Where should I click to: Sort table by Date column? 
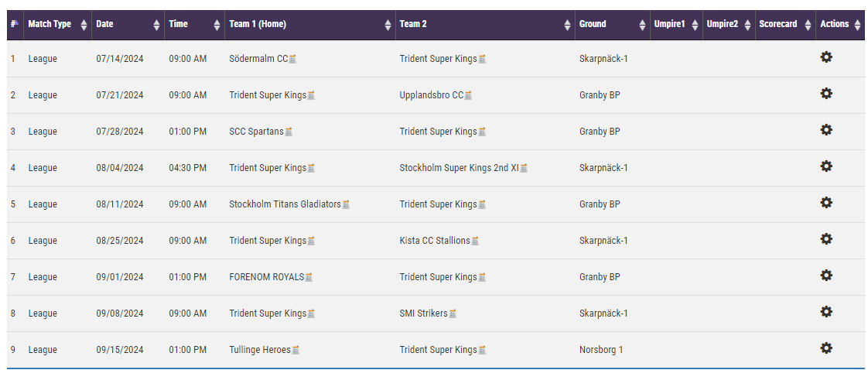127,24
